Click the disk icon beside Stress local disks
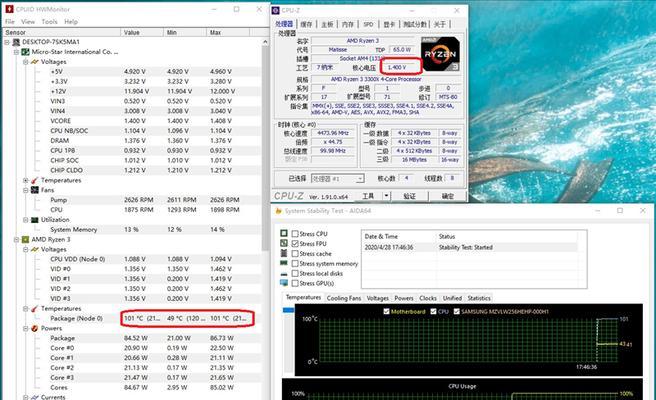Viewport: 656px width, 400px height. [x=284, y=274]
